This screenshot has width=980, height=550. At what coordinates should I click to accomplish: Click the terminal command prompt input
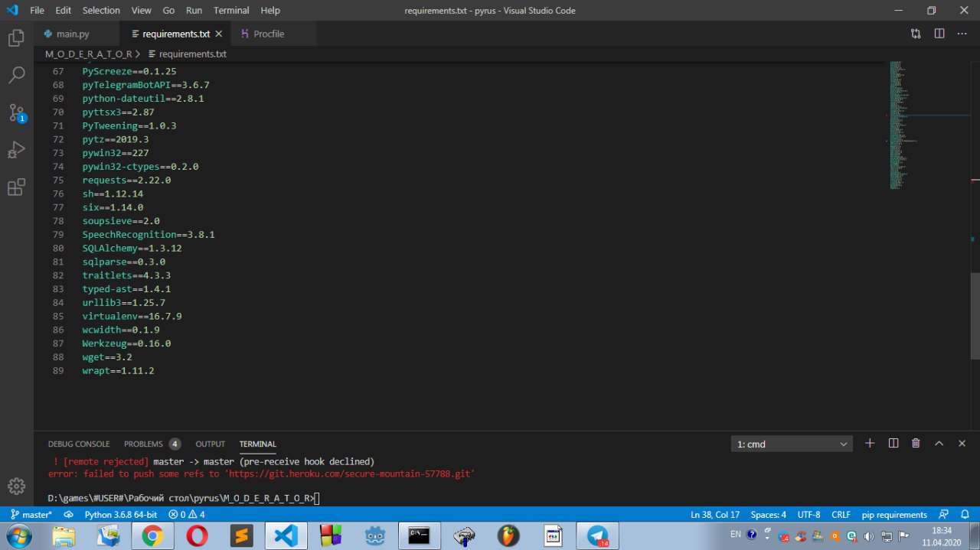[x=317, y=499]
